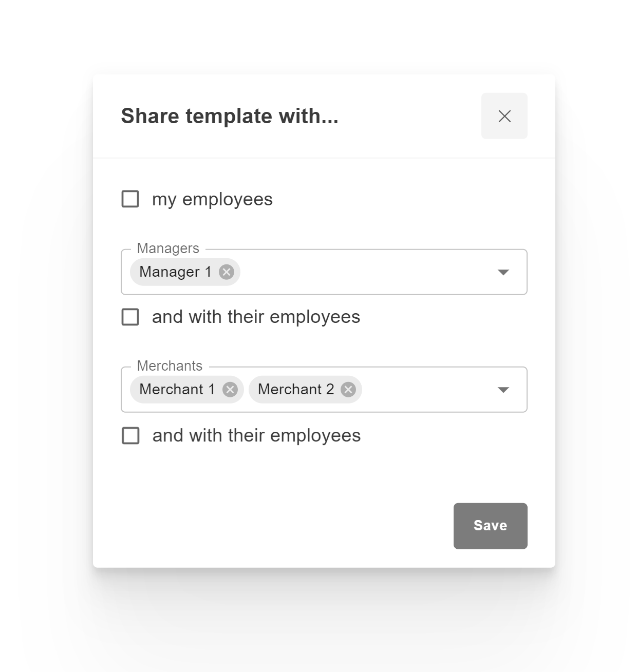Remove the Manager 1 chip

[227, 272]
